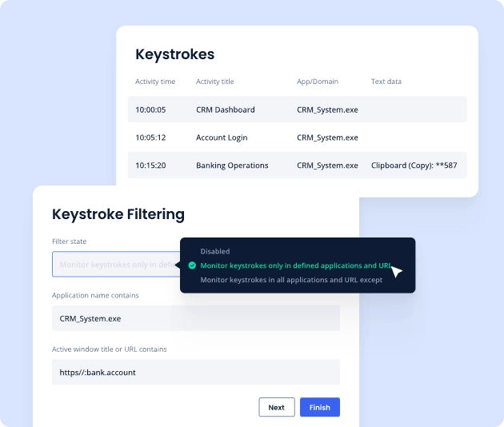
Task: Select the 10:00:05 CRM Dashboard row
Action: pos(297,110)
